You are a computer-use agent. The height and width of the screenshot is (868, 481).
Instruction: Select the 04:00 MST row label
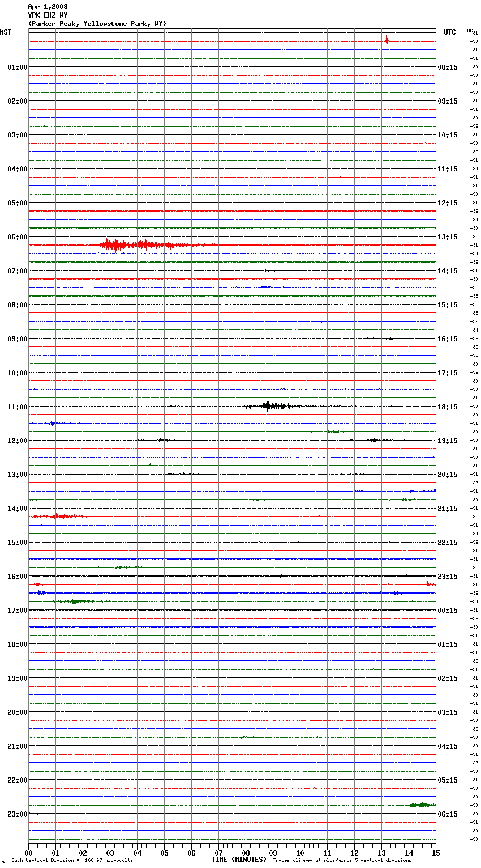(18, 169)
